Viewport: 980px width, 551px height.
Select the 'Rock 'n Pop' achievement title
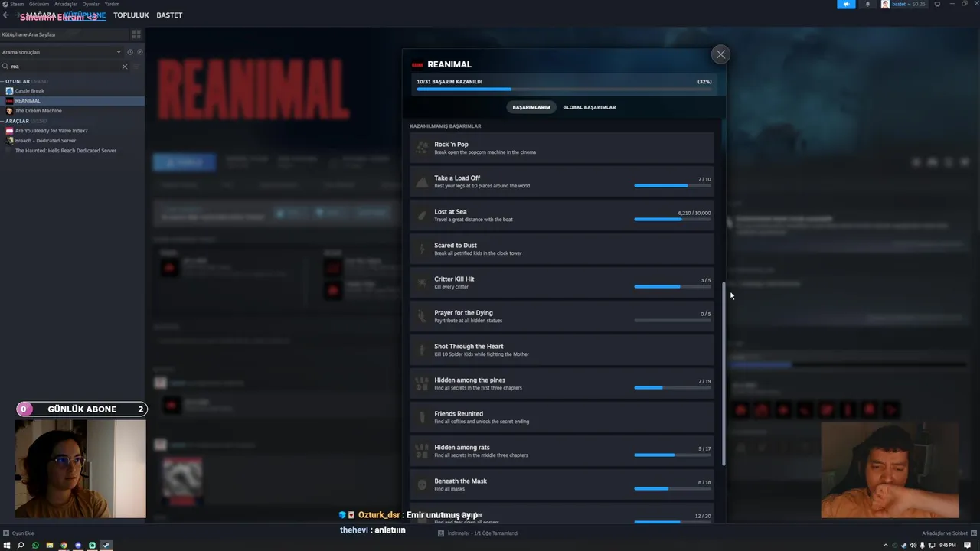pos(451,145)
